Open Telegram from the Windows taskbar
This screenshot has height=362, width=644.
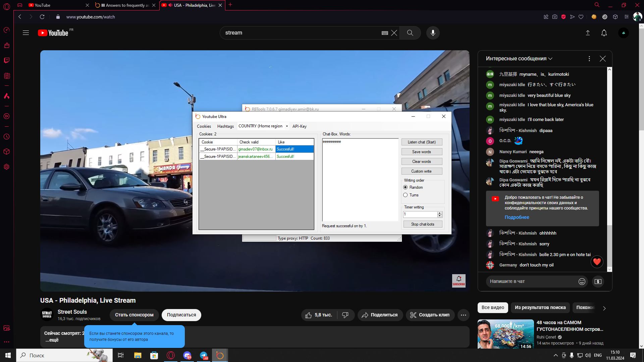pyautogui.click(x=204, y=355)
